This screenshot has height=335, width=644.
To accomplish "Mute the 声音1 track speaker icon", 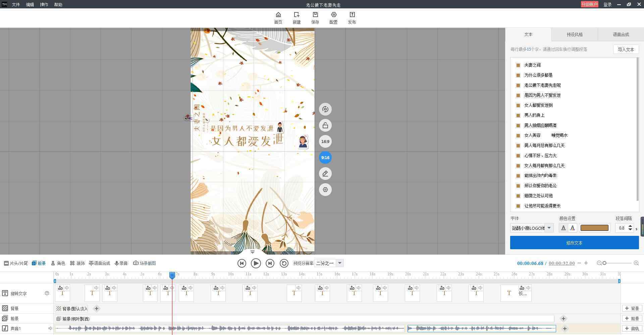I will point(50,328).
